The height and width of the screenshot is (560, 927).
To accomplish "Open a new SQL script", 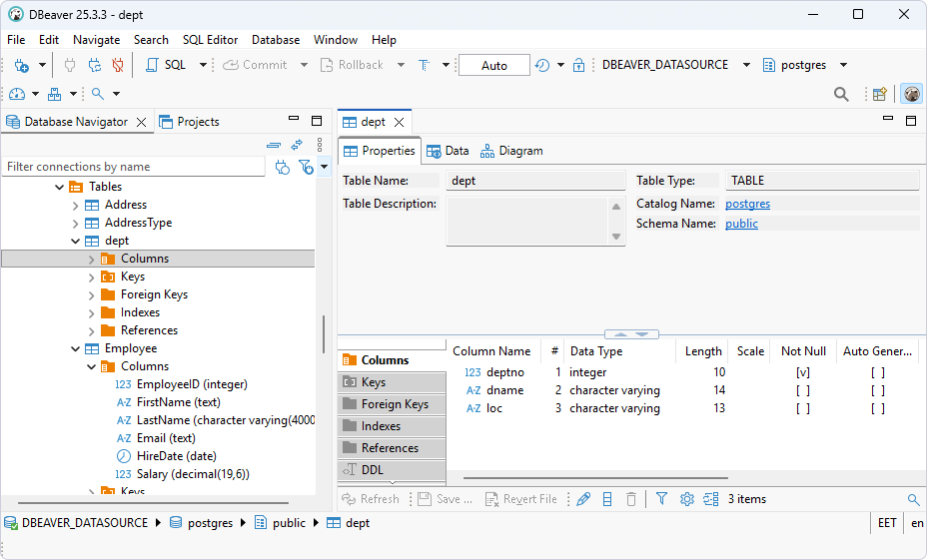I will click(x=166, y=65).
